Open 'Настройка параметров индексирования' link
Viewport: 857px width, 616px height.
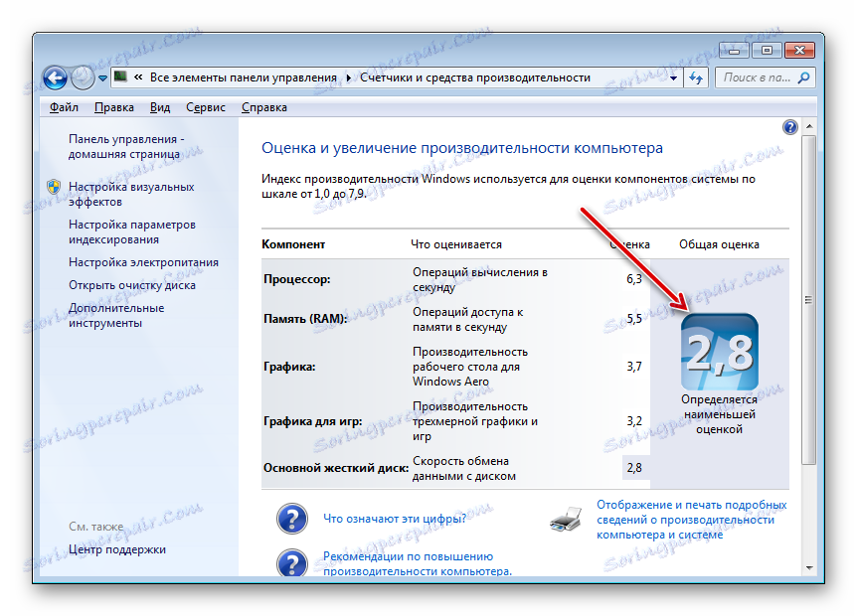[131, 232]
